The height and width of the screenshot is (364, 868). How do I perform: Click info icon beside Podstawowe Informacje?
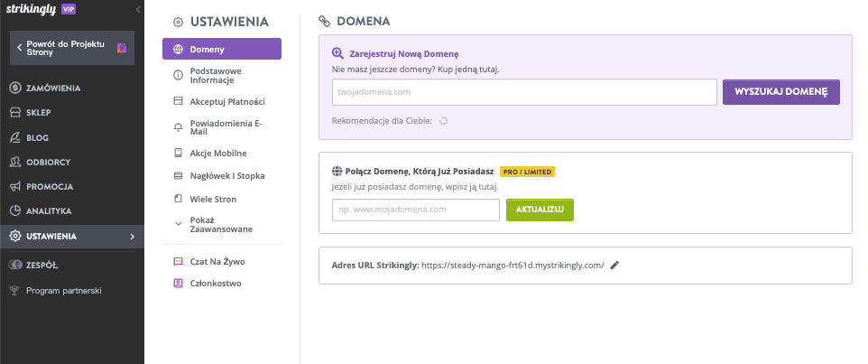[179, 75]
